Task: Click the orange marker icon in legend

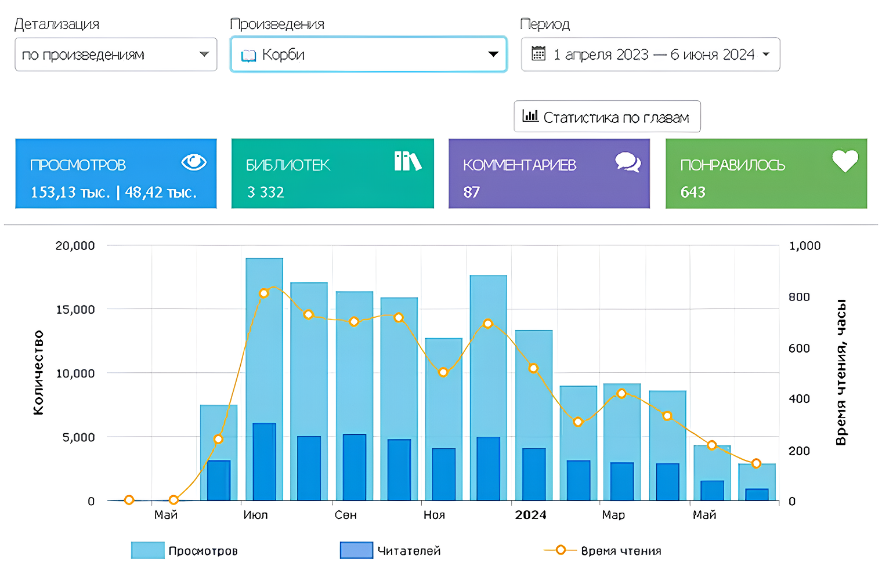Action: pos(561,550)
